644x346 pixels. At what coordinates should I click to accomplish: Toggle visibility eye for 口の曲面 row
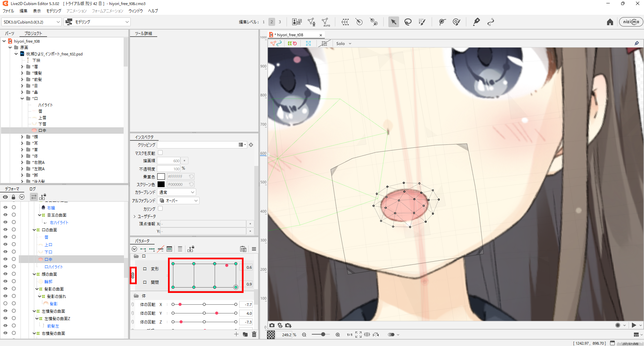coord(5,230)
